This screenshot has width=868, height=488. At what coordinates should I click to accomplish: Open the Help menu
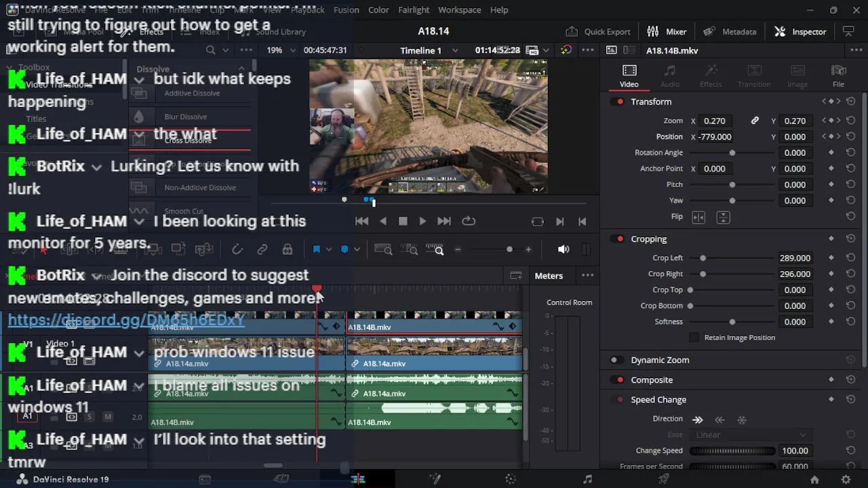click(x=499, y=9)
